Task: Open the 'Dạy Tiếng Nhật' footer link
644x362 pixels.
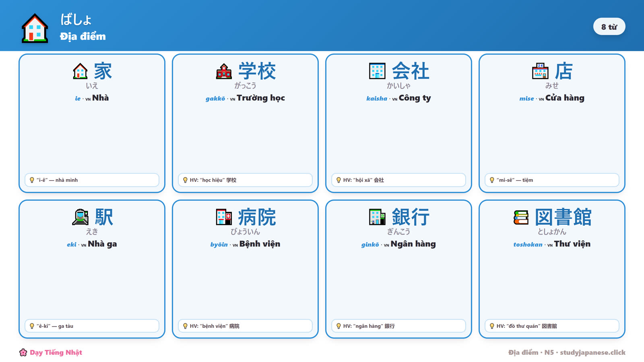Action: [56, 353]
